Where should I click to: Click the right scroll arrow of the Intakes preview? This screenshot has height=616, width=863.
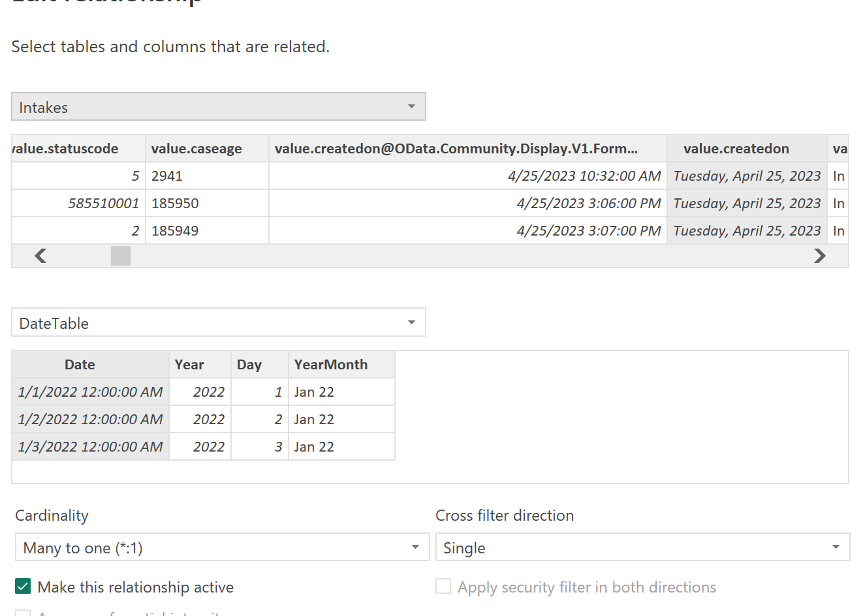[820, 256]
